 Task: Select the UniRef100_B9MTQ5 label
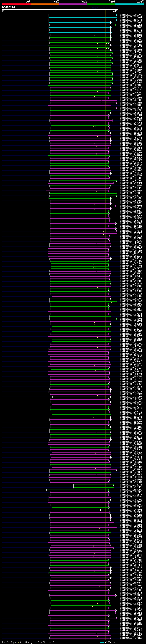point(131,50)
